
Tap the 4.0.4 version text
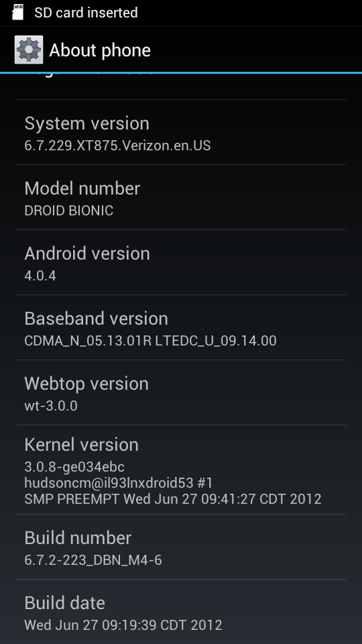(40, 276)
